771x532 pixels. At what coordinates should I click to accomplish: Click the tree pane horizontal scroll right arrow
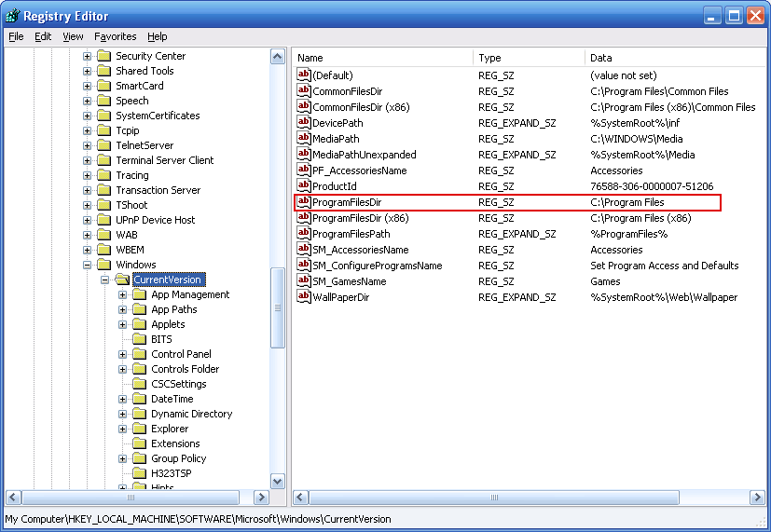click(262, 498)
